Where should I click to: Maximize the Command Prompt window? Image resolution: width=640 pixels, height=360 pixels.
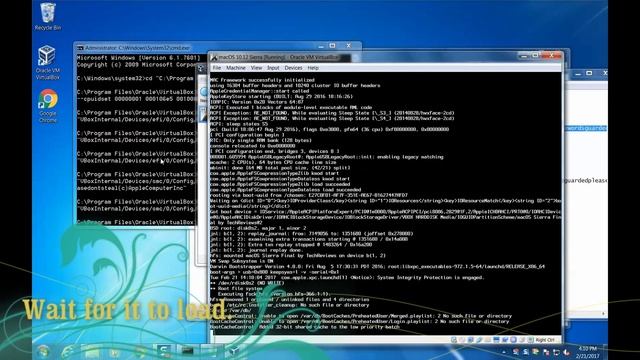(333, 46)
